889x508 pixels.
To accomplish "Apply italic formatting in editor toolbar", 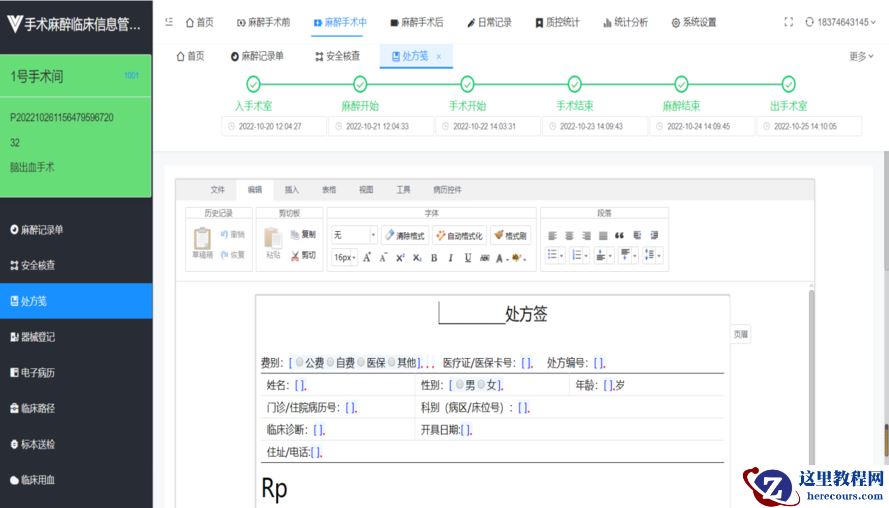I will click(450, 258).
